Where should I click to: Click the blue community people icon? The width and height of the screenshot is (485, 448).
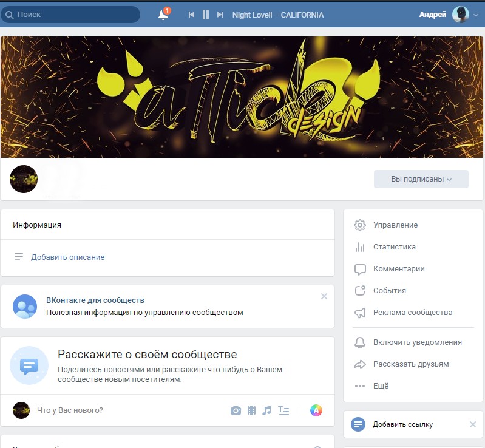coord(25,307)
